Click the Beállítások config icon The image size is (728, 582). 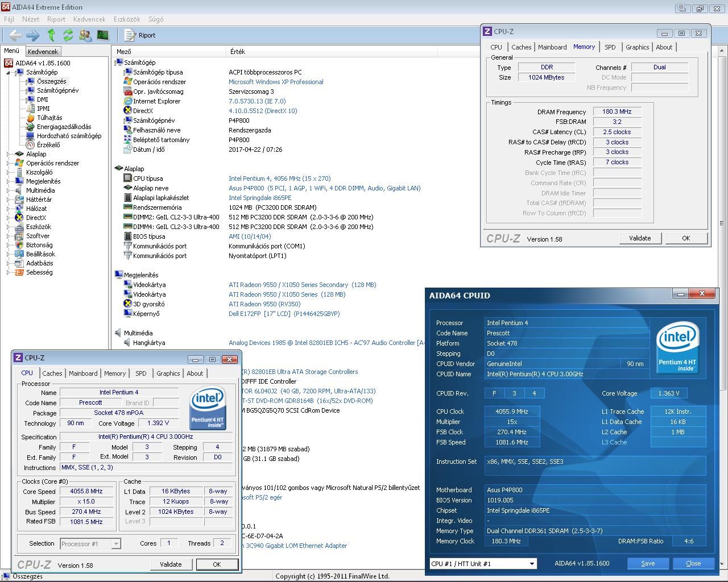[19, 254]
